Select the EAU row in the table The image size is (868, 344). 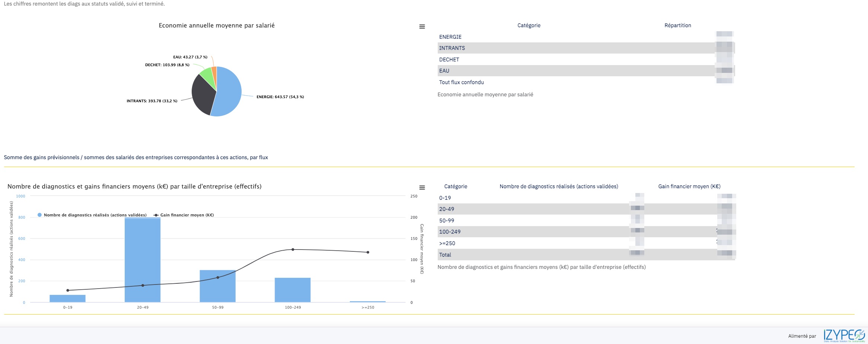(x=586, y=71)
